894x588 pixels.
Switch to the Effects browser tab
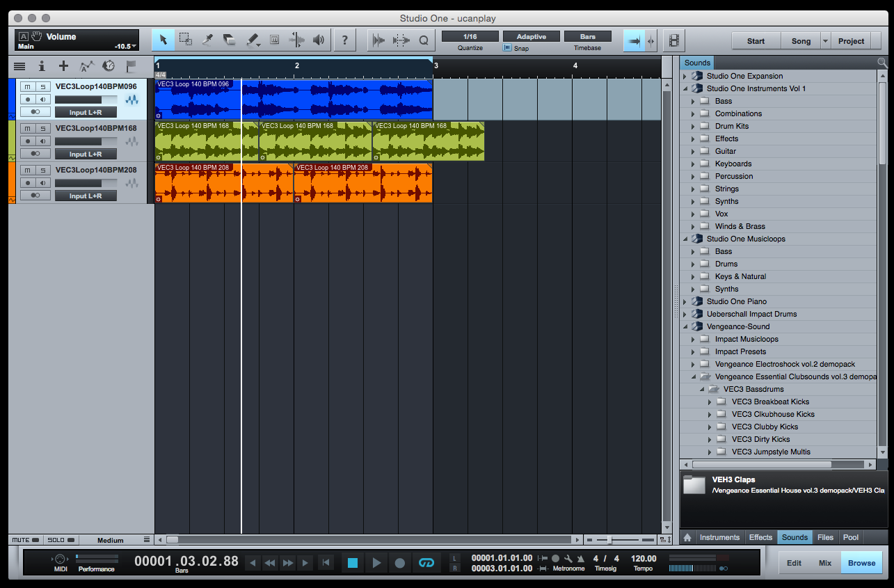point(760,537)
